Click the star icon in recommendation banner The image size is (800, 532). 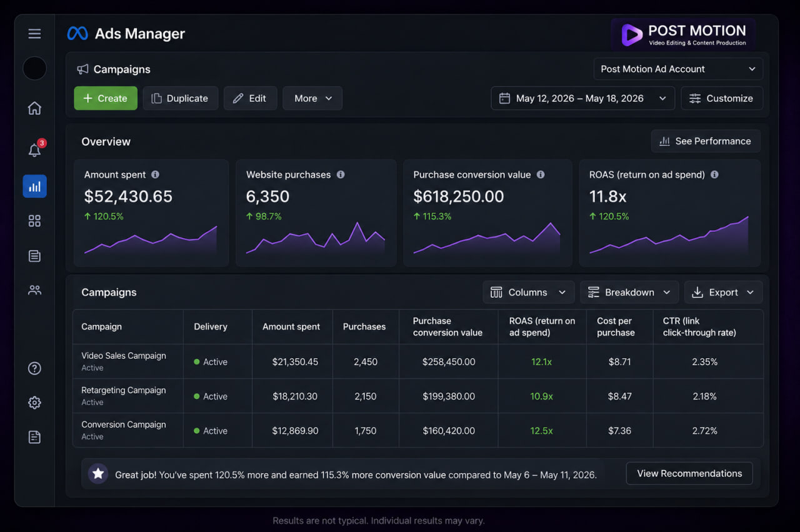98,474
